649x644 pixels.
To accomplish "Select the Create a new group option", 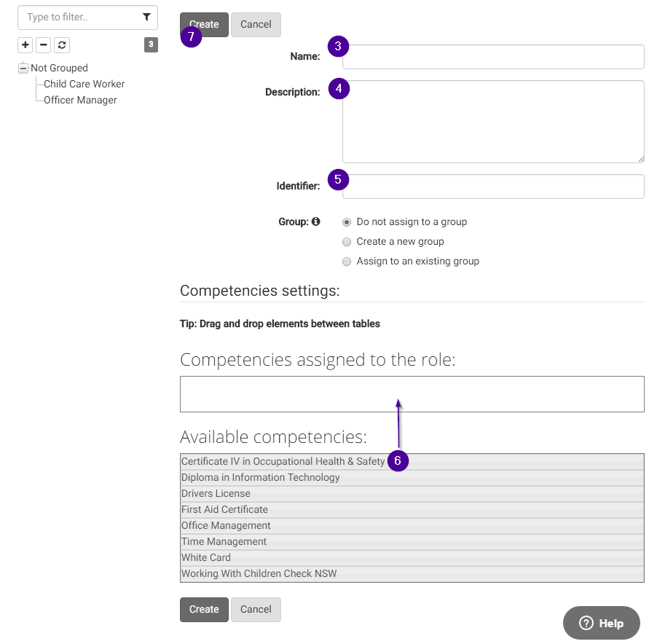I will 347,242.
